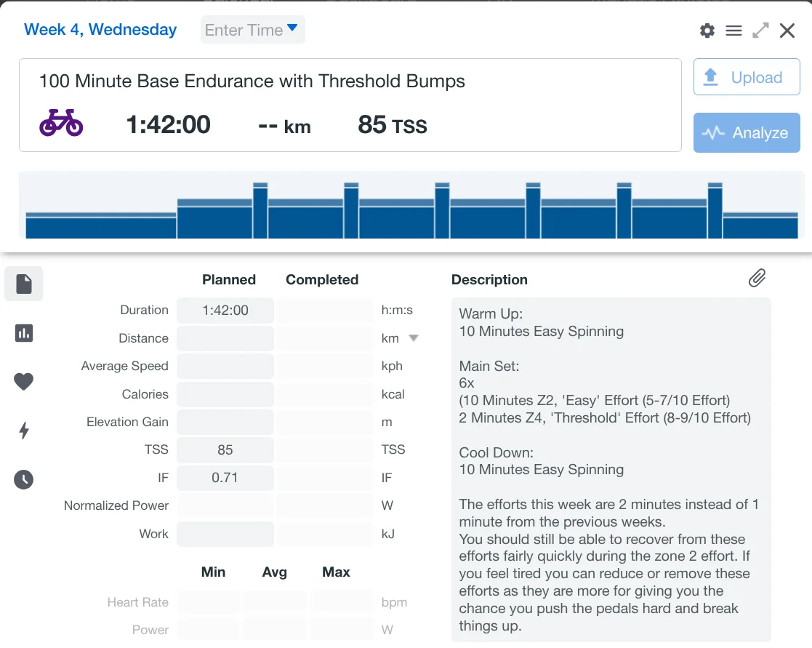Select the document summary sidebar icon
The width and height of the screenshot is (812, 648).
point(24,284)
